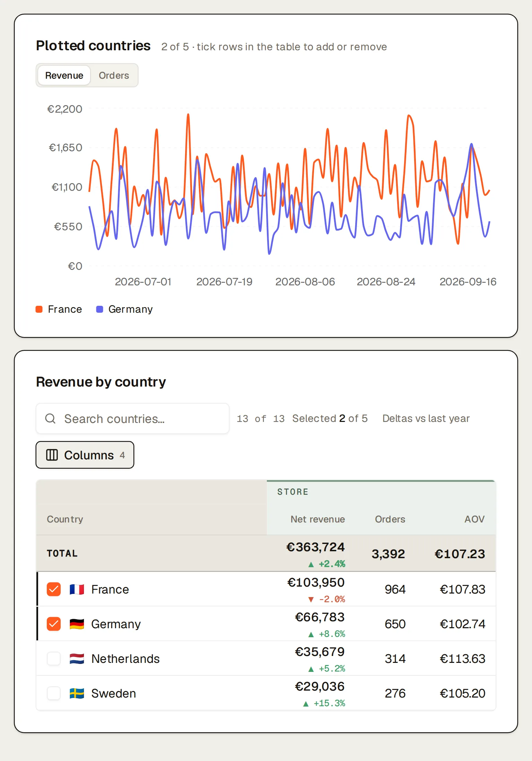
Task: Click the Sweden +15.3% delta
Action: coord(324,703)
